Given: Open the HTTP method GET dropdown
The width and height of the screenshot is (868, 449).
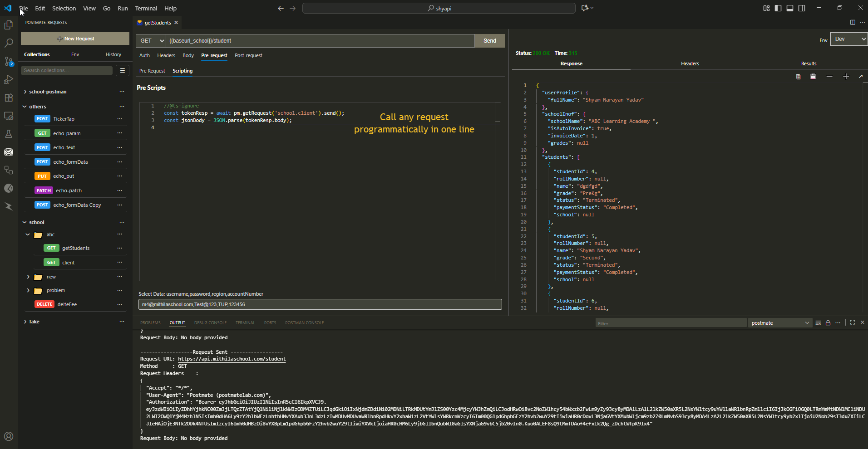Looking at the screenshot, I should [x=151, y=41].
